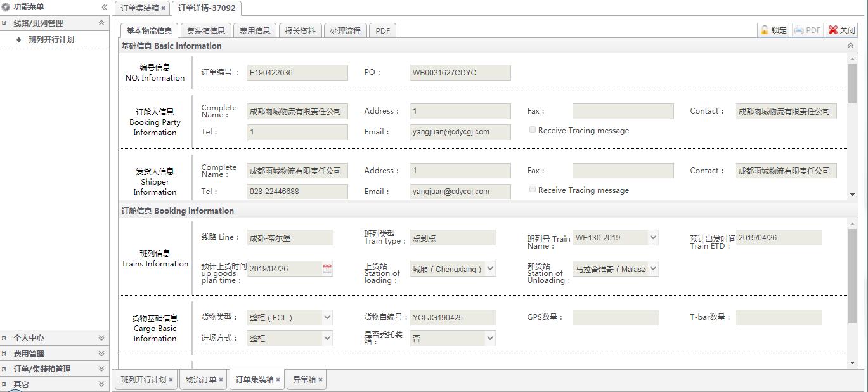Collapse the left function menu sidebar
The image size is (868, 392).
click(x=104, y=7)
